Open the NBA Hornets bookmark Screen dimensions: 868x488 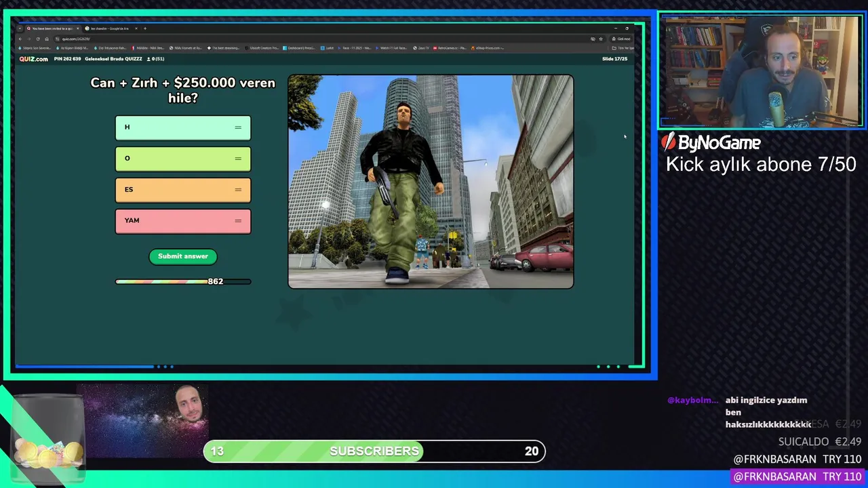(186, 48)
